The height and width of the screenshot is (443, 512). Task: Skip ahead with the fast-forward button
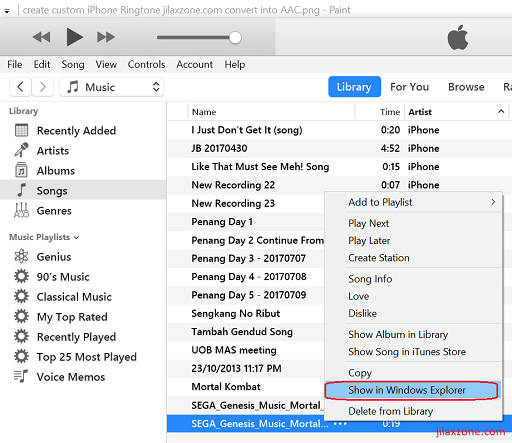106,37
